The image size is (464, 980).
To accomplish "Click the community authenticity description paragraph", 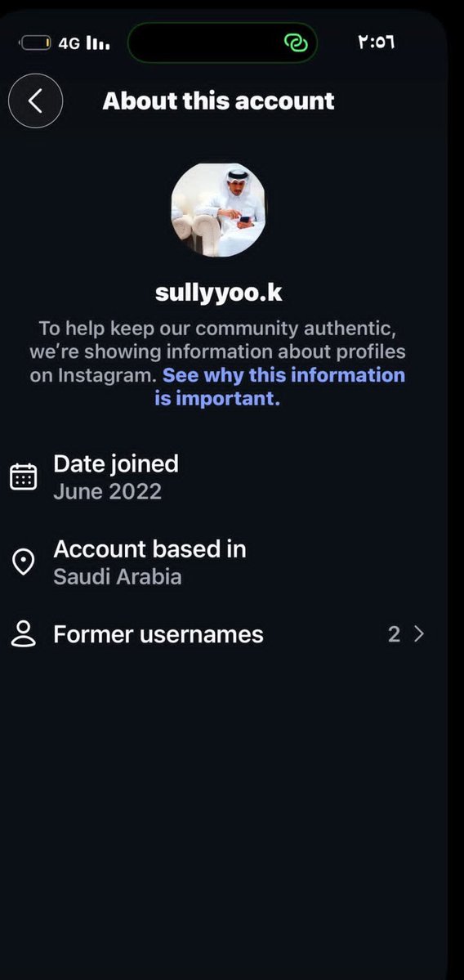I will pos(218,363).
